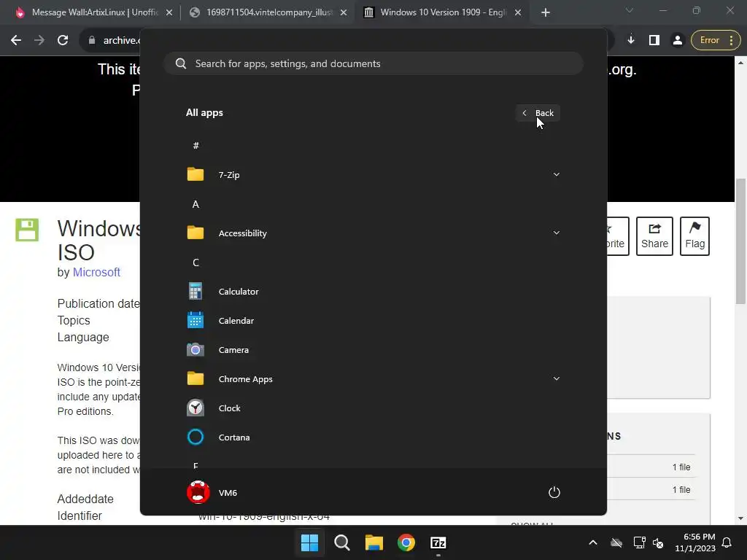Open the power options button

[x=554, y=492]
